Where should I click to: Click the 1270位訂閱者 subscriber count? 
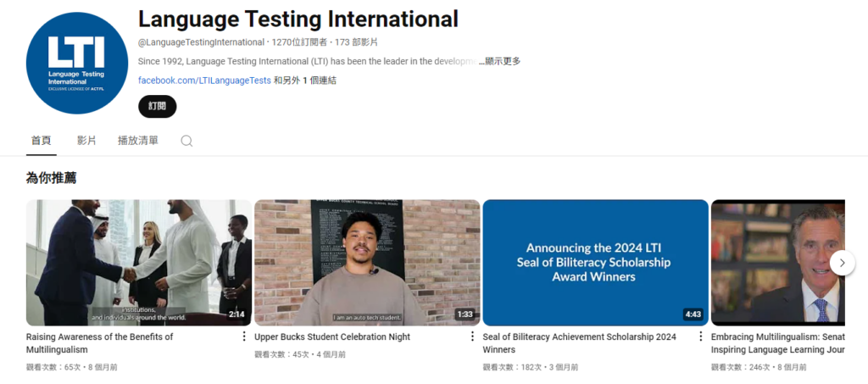[299, 42]
